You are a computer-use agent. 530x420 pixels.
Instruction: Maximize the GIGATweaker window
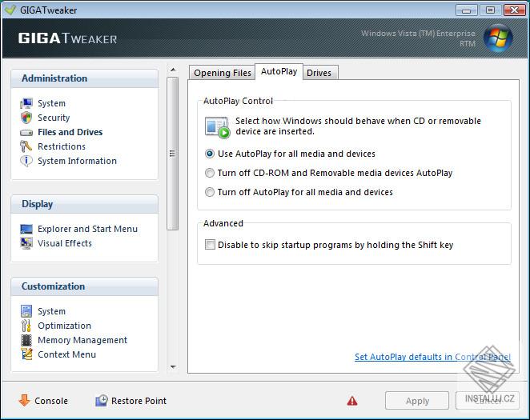[491, 10]
